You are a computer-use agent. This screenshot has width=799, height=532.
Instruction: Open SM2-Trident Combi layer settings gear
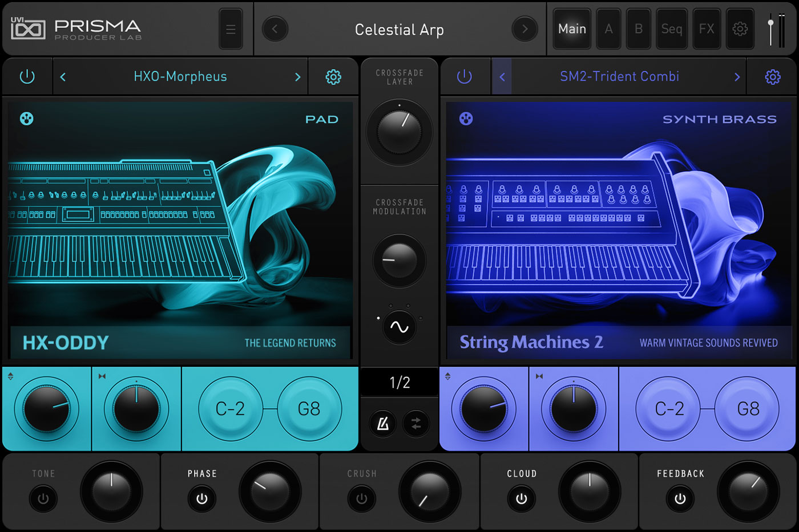[773, 76]
